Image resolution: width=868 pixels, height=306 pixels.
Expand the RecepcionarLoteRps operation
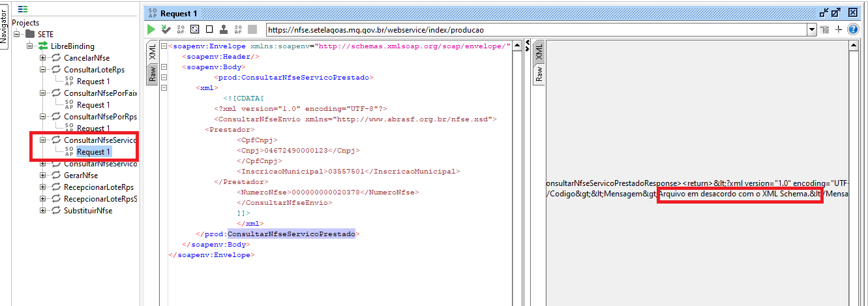click(42, 187)
